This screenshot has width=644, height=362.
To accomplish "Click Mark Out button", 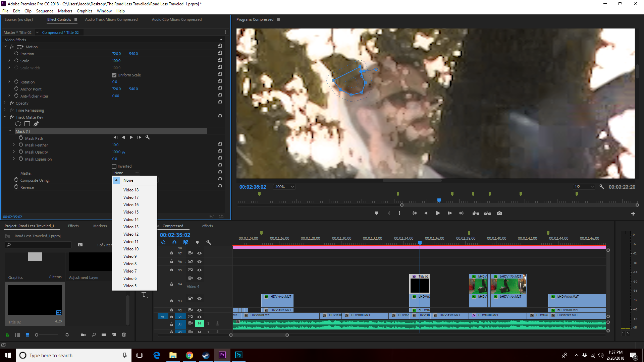I will pyautogui.click(x=399, y=213).
